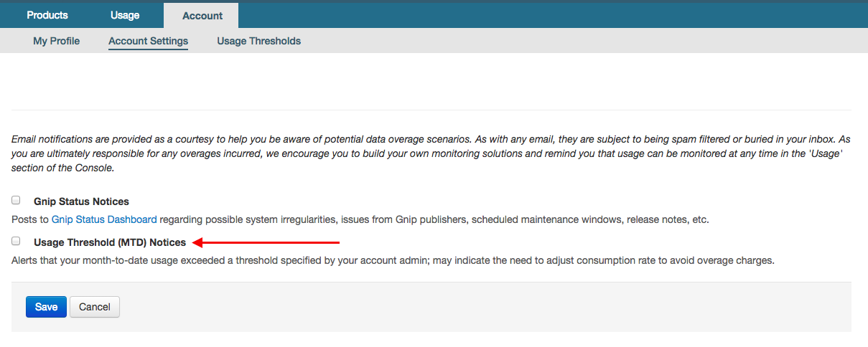868x347 pixels.
Task: Follow the Gnip Status Dashboard link
Action: [104, 219]
